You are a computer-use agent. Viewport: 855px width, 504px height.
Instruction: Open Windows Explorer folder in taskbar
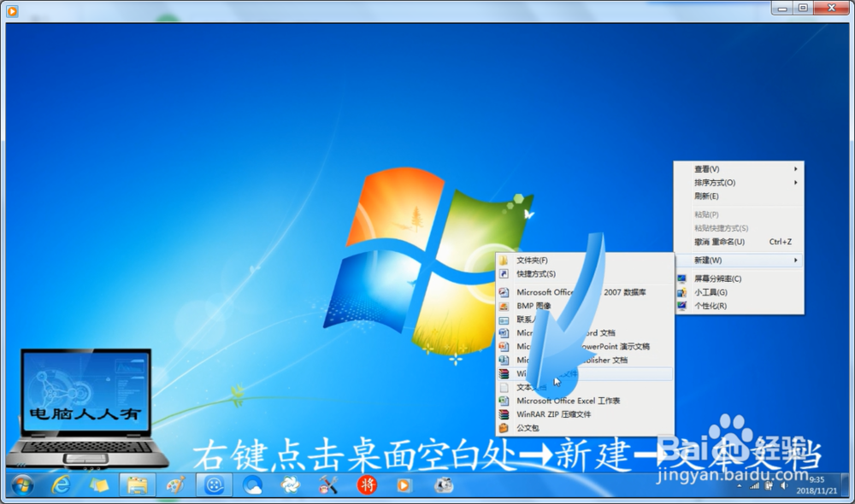138,485
